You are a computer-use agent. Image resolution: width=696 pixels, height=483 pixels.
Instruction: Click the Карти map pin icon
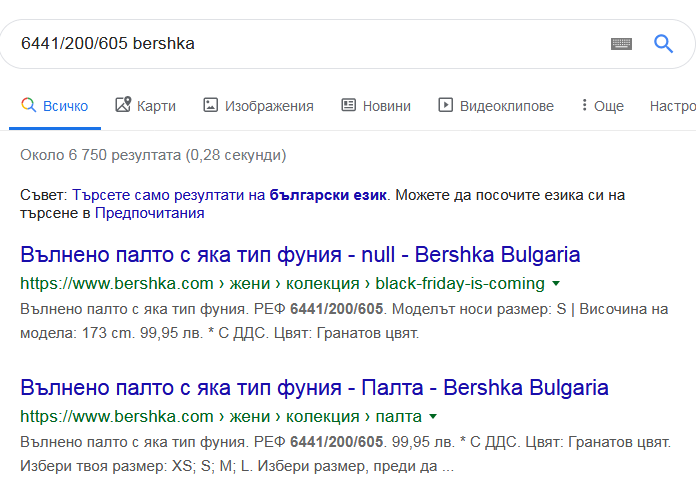tap(123, 105)
